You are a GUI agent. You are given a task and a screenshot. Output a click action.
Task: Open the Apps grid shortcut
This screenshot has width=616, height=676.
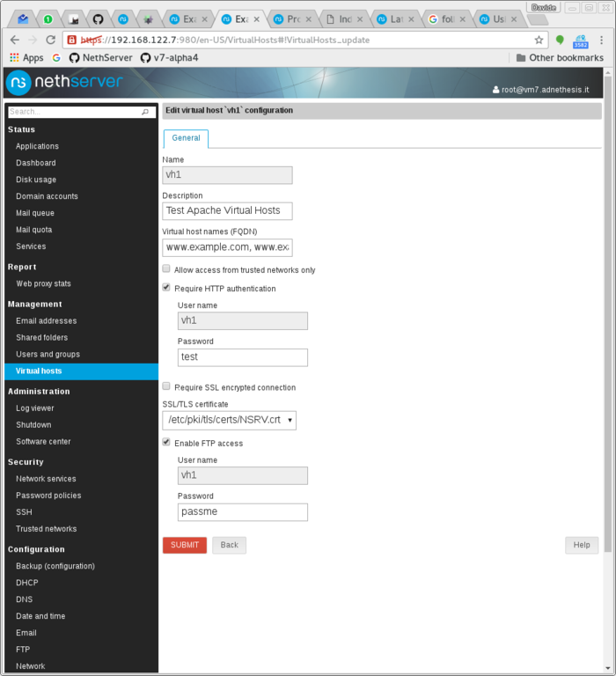pyautogui.click(x=26, y=58)
